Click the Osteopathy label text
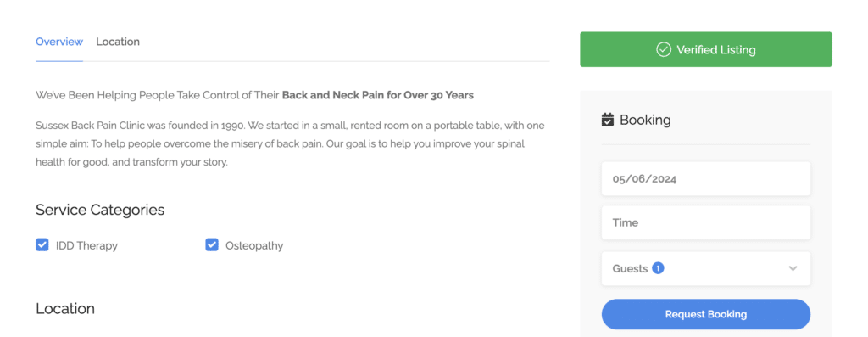Image resolution: width=868 pixels, height=337 pixels. click(254, 245)
